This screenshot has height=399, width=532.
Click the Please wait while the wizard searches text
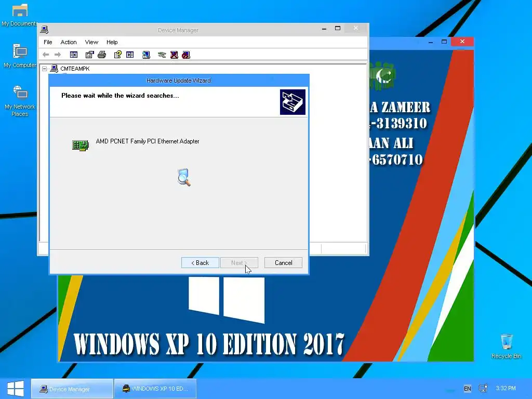tap(120, 96)
